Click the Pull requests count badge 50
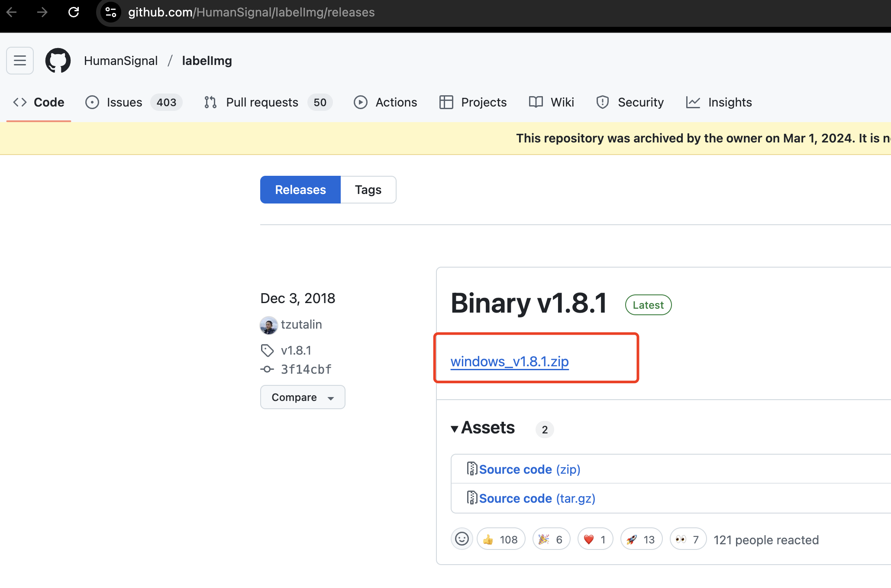 [320, 102]
